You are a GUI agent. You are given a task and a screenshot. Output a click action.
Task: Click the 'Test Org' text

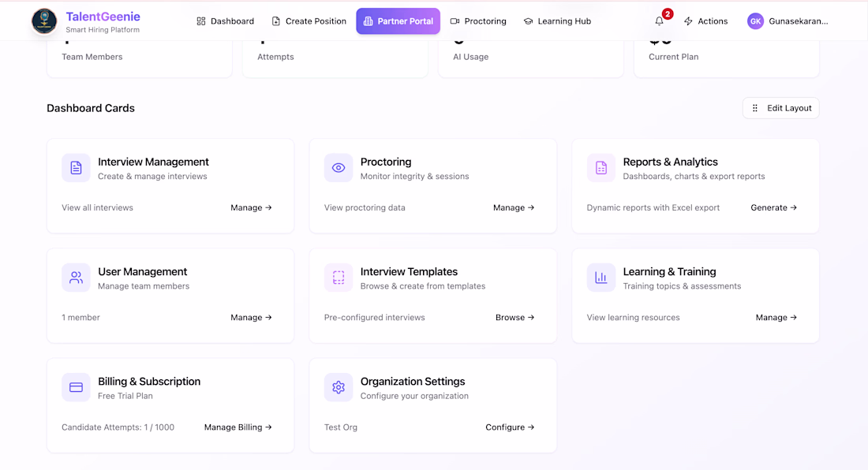point(341,427)
